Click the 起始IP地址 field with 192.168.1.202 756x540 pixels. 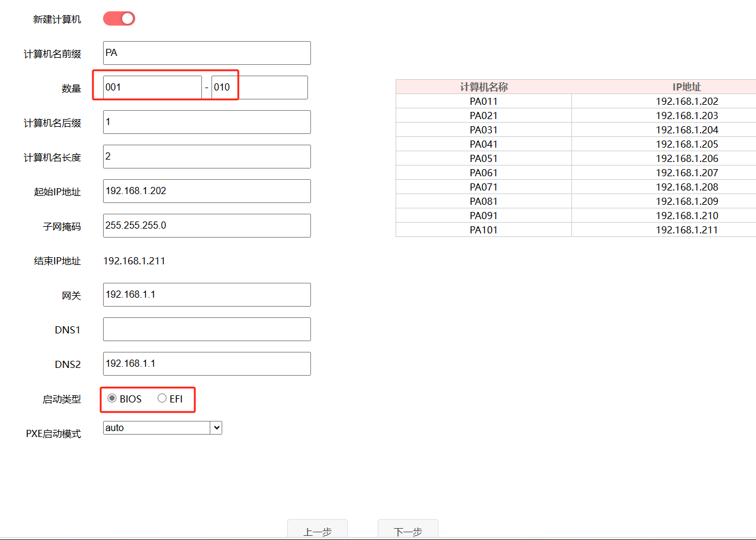(x=207, y=191)
